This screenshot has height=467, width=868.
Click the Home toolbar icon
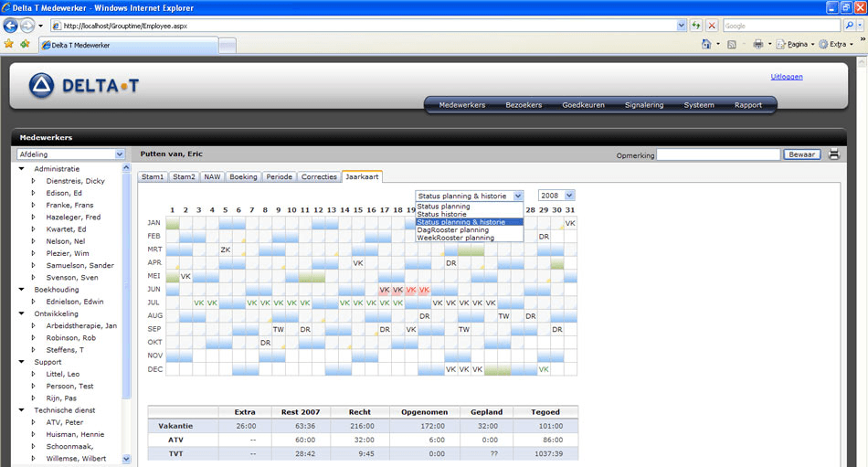point(706,44)
